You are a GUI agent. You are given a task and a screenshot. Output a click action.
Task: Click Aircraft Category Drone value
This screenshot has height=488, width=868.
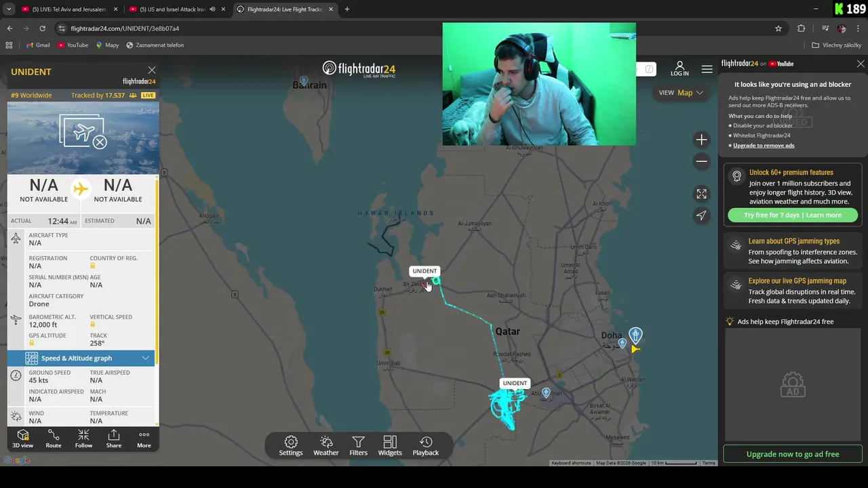pyautogui.click(x=39, y=304)
